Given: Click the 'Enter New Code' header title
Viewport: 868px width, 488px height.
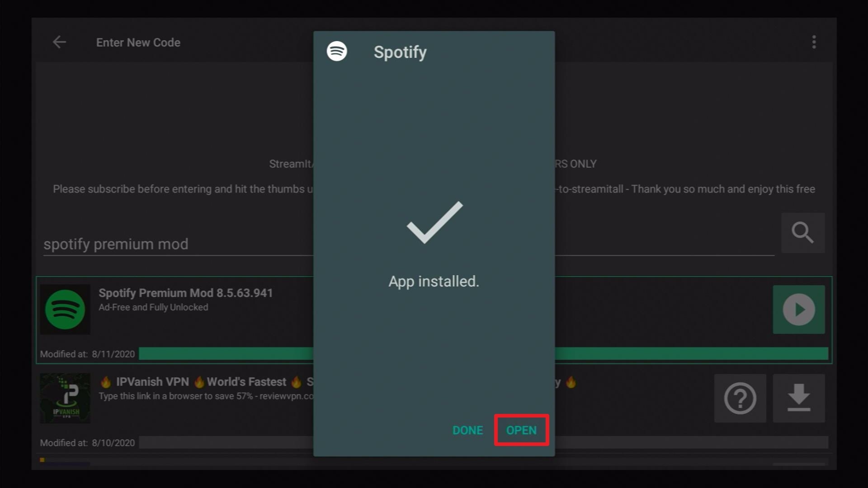Looking at the screenshot, I should (138, 42).
